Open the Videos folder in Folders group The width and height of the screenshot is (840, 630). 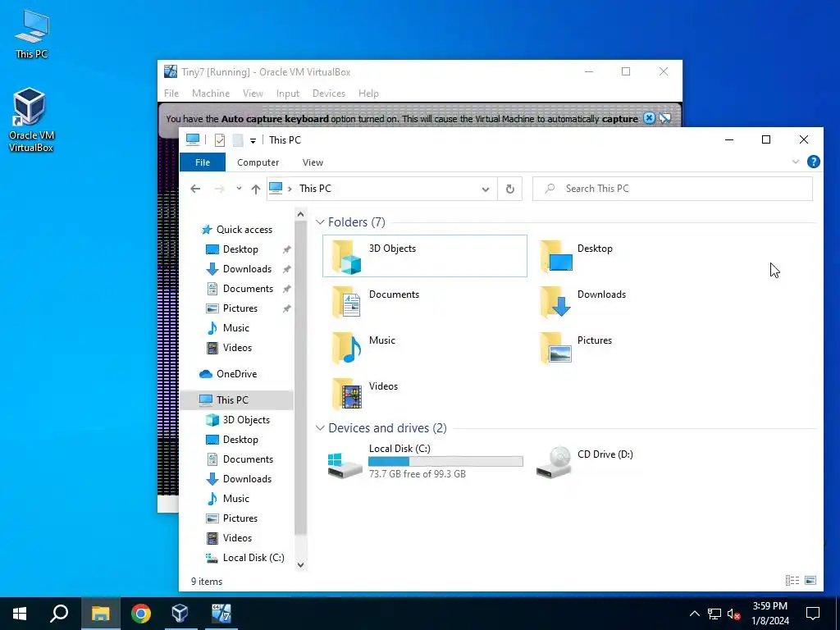pyautogui.click(x=347, y=394)
